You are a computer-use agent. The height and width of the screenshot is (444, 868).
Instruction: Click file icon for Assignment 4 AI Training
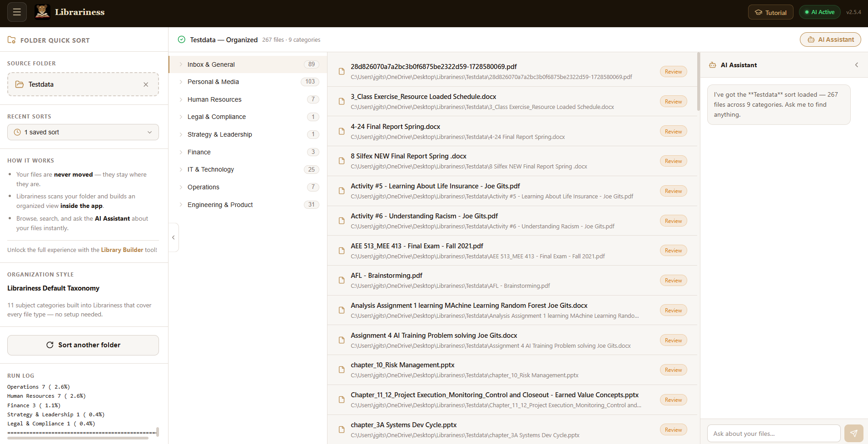(x=342, y=340)
